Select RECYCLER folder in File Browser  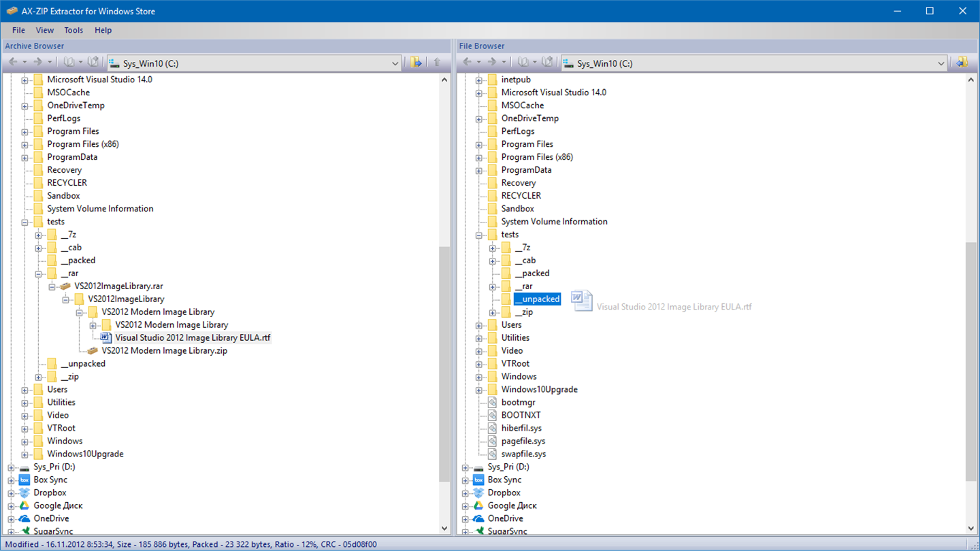coord(521,196)
